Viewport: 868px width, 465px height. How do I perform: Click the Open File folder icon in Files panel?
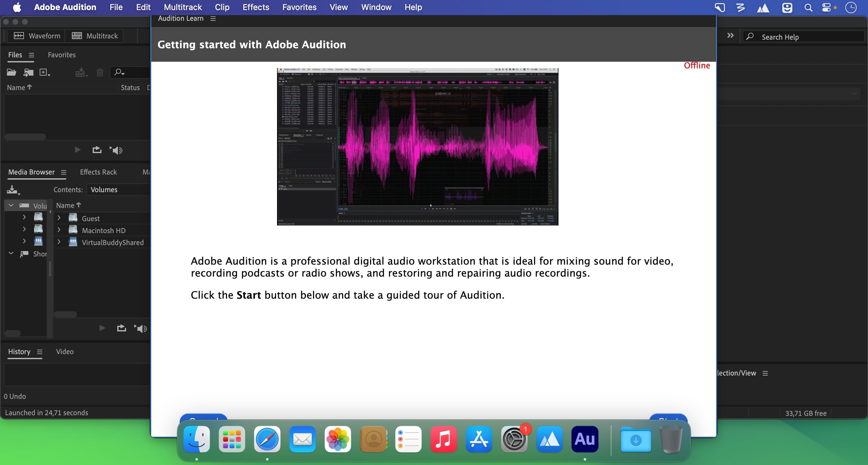11,72
